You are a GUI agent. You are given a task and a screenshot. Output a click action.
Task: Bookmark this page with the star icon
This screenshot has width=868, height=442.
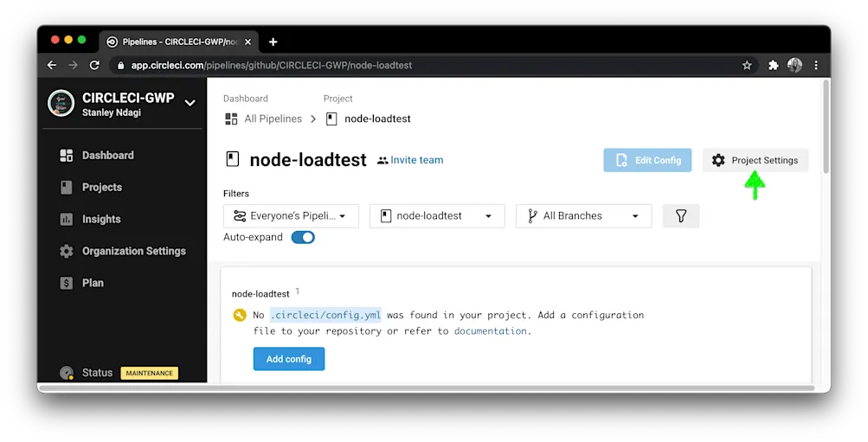click(747, 65)
